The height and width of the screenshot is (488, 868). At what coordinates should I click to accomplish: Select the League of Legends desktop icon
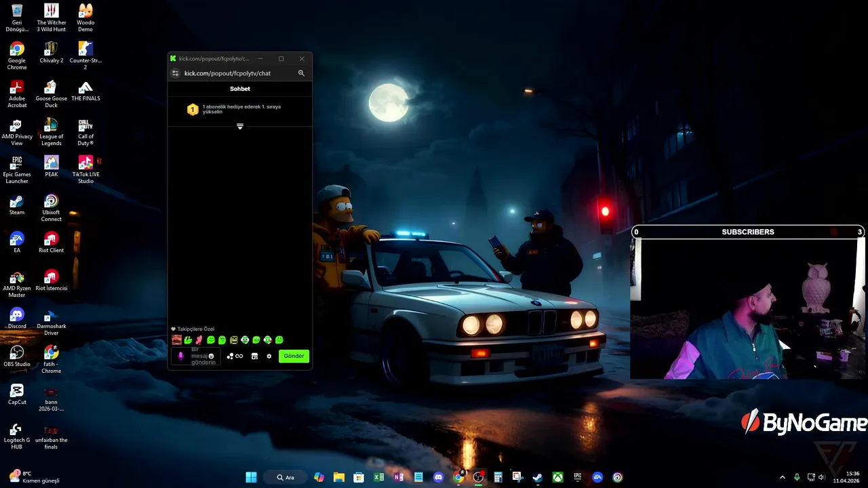tap(52, 132)
